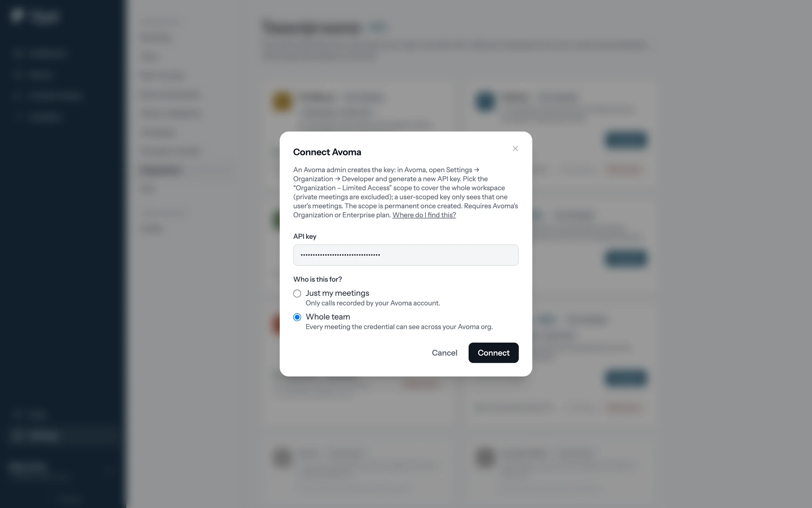Click the blurred app logo in the sidebar
This screenshot has height=508, width=812.
tap(17, 15)
